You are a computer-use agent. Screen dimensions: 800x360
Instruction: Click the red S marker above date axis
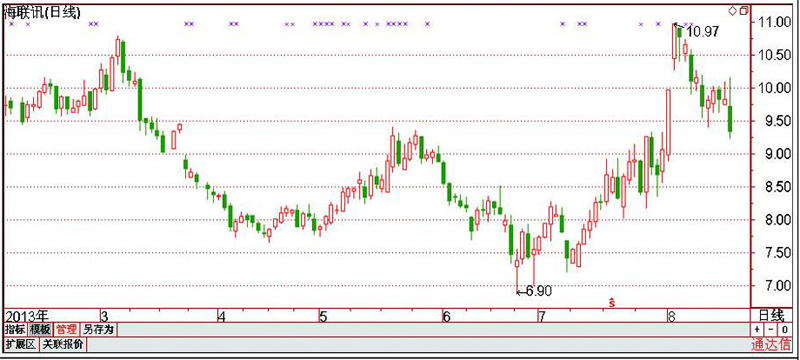click(612, 303)
